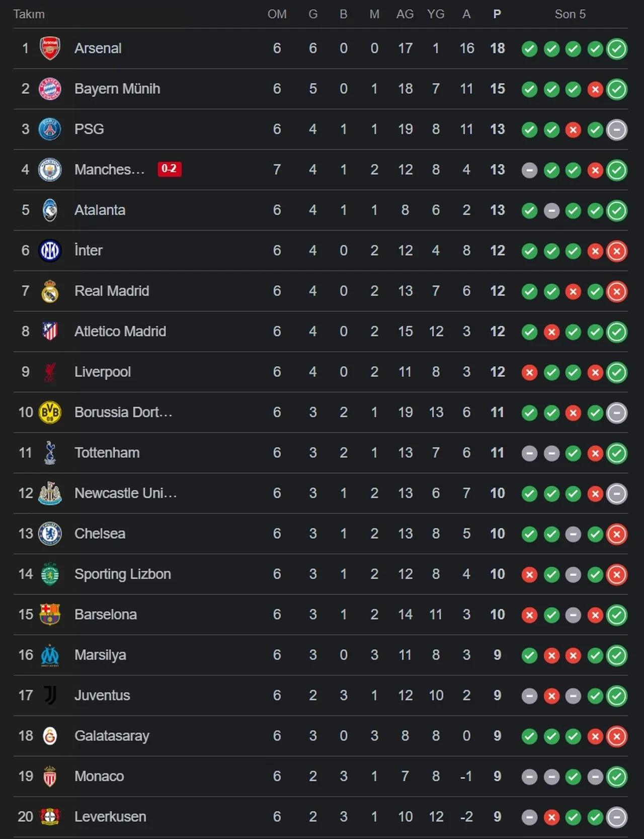Click PSG's latest draw indicator

click(x=617, y=130)
